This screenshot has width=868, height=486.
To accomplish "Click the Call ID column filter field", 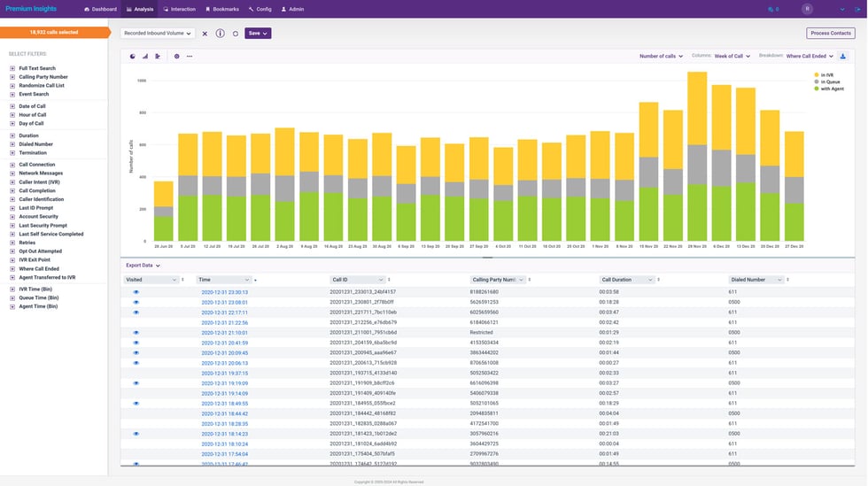I will pos(358,280).
